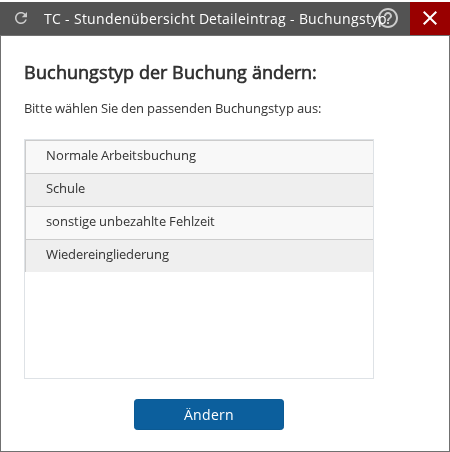Click the instruction text Bitte wählen Sie
The image size is (450, 452).
[x=173, y=109]
